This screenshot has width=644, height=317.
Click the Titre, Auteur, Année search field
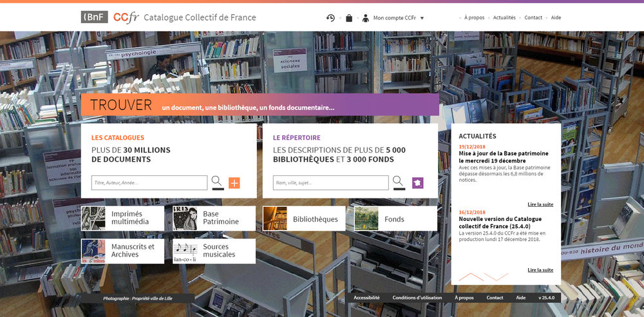coord(149,183)
